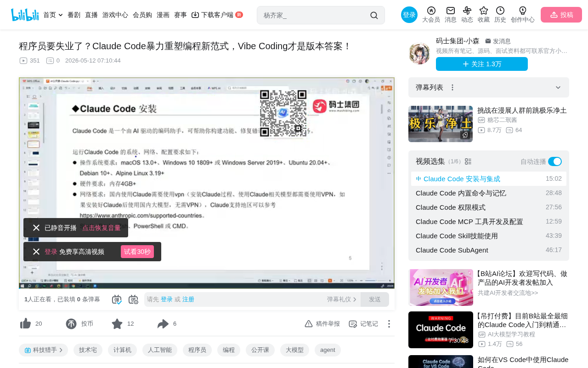This screenshot has height=368, width=588.
Task: Toggle danmaku display on video
Action: point(117,299)
